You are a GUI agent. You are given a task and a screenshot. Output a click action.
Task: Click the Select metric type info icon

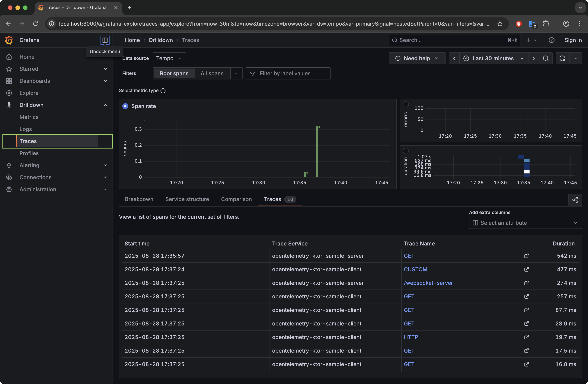coord(163,91)
